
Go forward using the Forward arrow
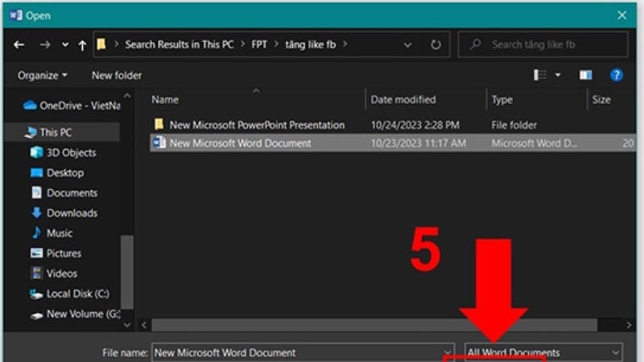pos(45,45)
